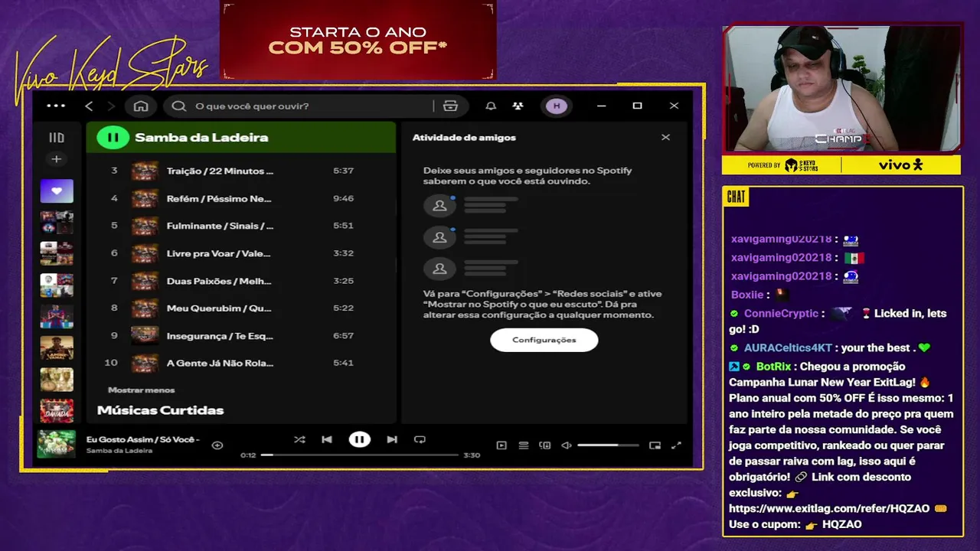Image resolution: width=980 pixels, height=551 pixels.
Task: Open the Browse icon in search bar
Action: 450,106
